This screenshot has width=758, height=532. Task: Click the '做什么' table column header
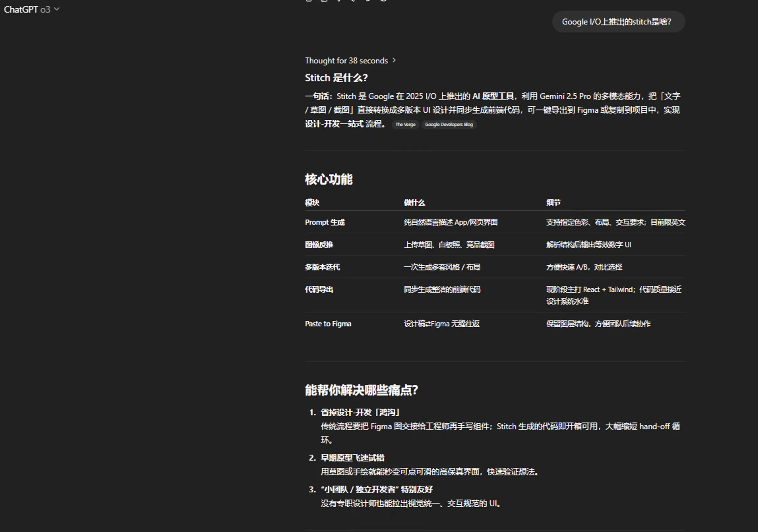point(414,202)
